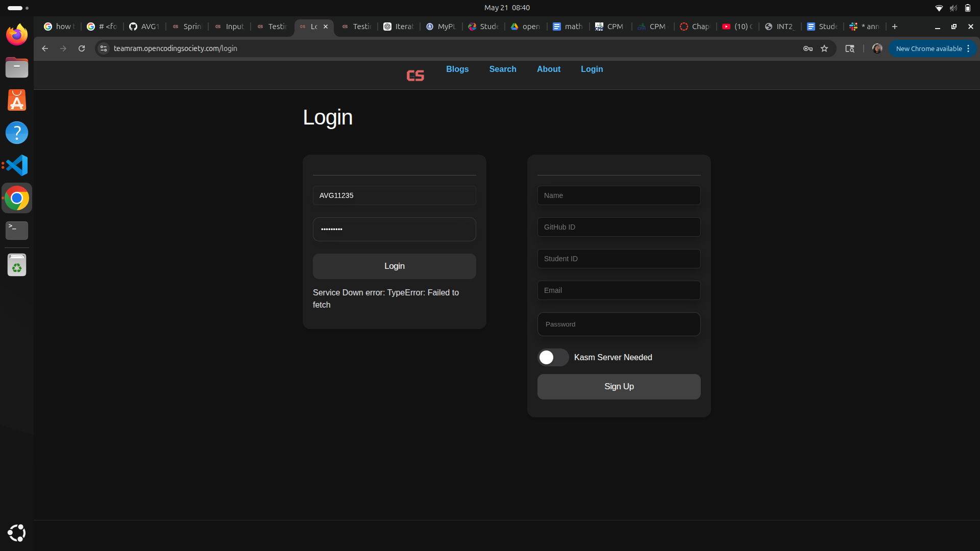Screen dimensions: 980x551
Task: Open the About nav link
Action: pos(549,69)
